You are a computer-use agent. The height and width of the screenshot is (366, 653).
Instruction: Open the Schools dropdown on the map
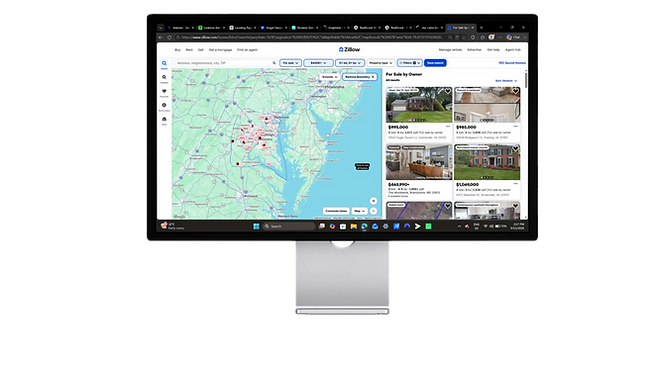pos(330,77)
